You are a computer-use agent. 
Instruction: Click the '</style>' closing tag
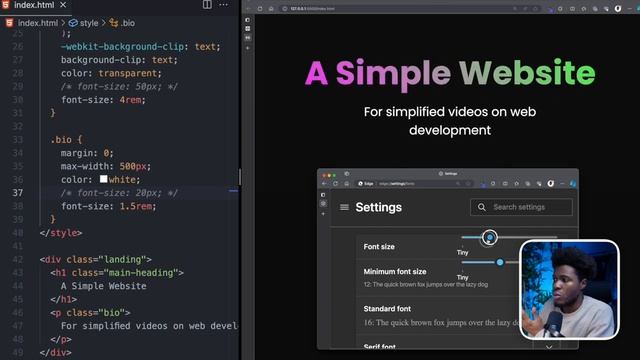(x=61, y=233)
